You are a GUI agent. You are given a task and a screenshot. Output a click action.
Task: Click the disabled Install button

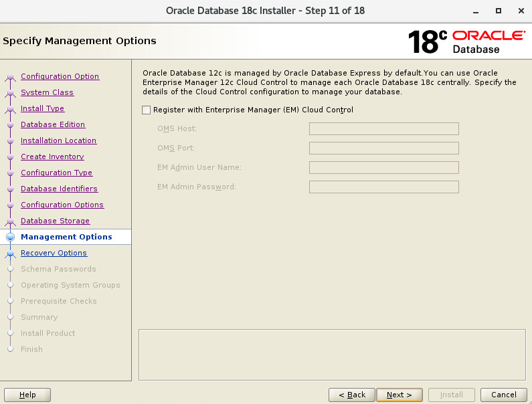451,395
